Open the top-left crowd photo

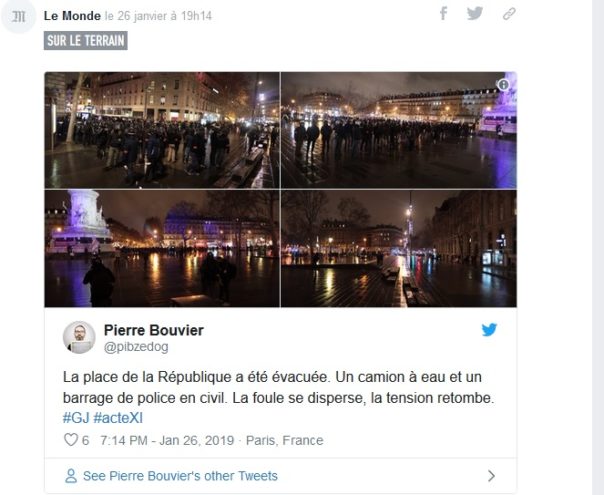pos(162,130)
